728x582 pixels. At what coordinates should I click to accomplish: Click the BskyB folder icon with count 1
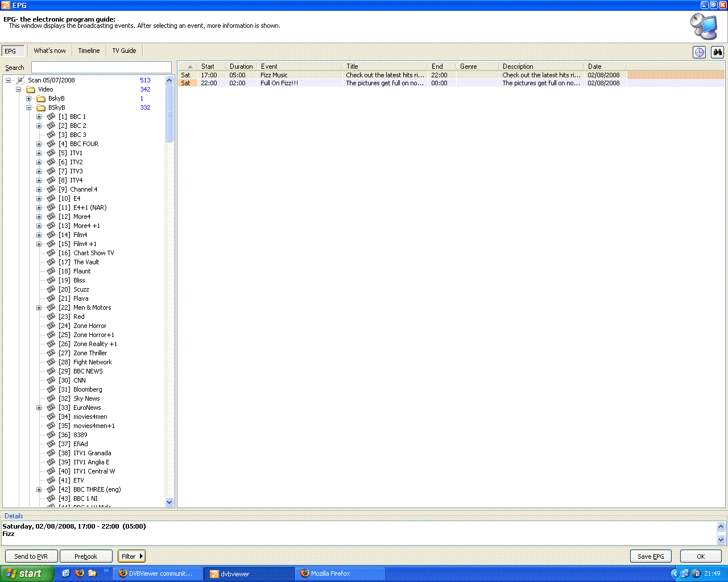pyautogui.click(x=41, y=98)
